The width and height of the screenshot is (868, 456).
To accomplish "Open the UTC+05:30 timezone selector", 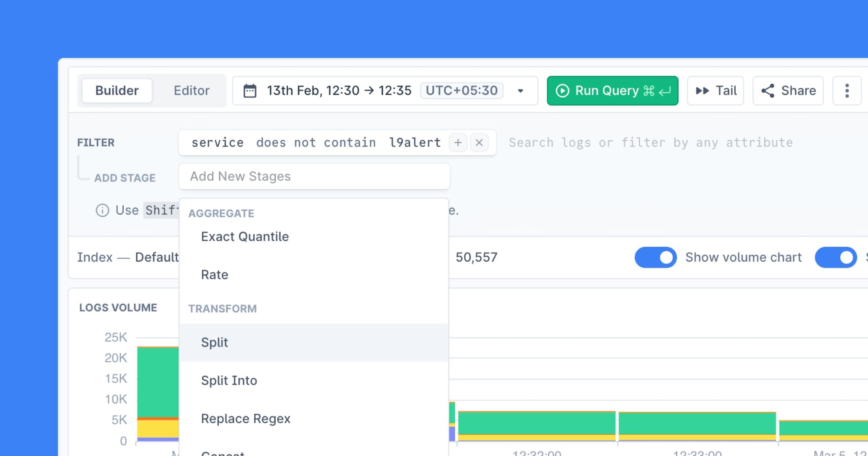I will pos(461,90).
